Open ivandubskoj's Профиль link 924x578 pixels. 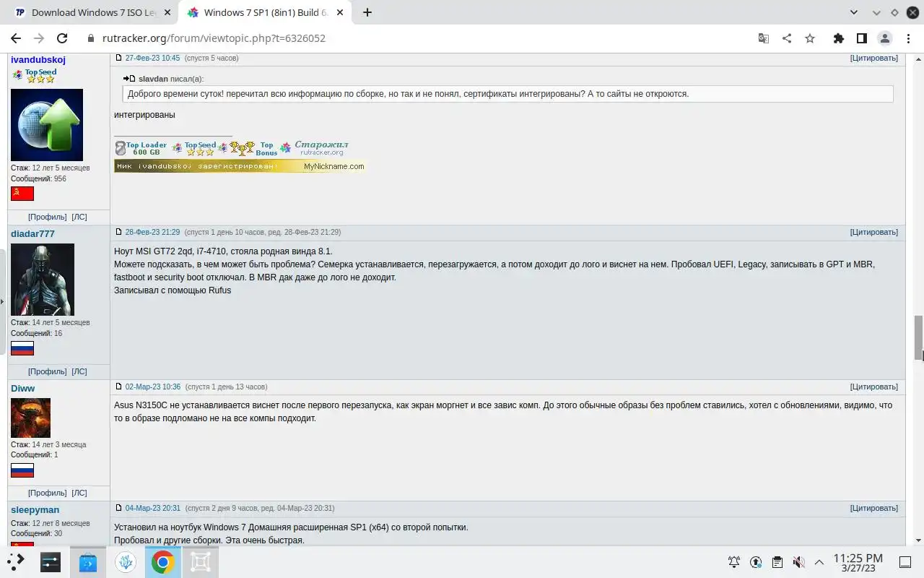click(48, 217)
